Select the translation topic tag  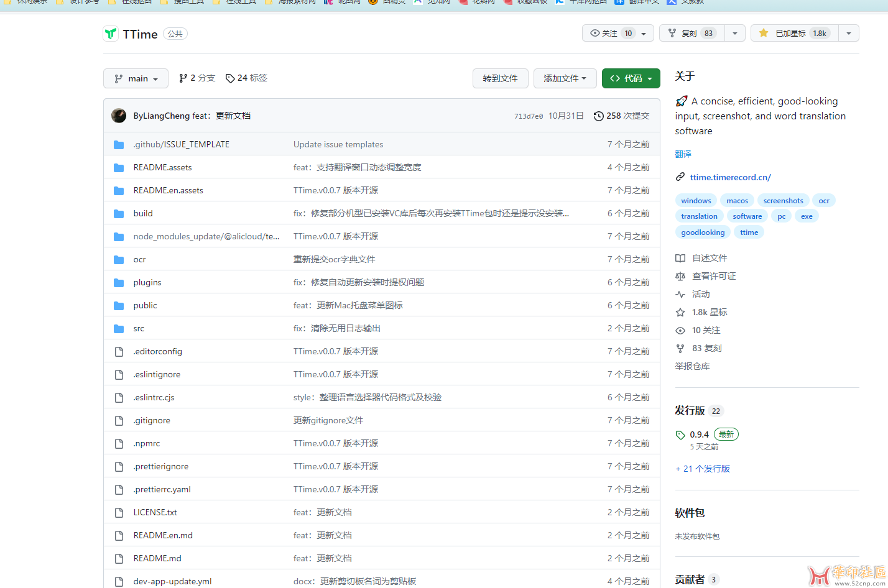[699, 216]
